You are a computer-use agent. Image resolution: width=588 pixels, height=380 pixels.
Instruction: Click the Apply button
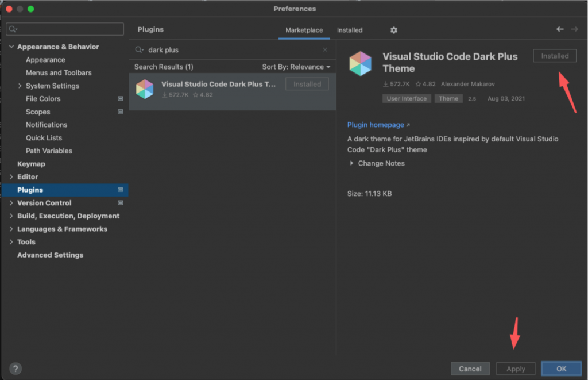tap(516, 369)
